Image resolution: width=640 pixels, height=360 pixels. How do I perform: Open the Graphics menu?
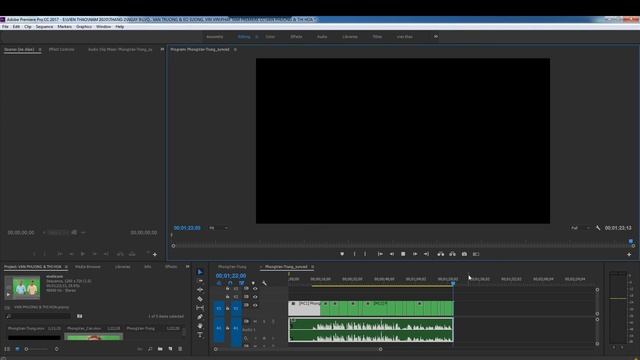[84, 27]
